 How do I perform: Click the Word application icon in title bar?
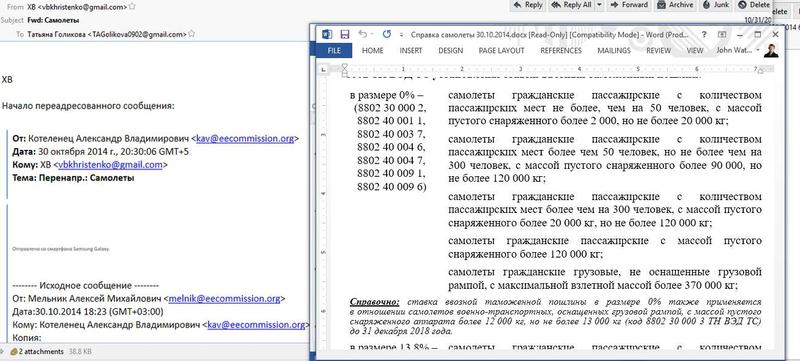point(327,34)
